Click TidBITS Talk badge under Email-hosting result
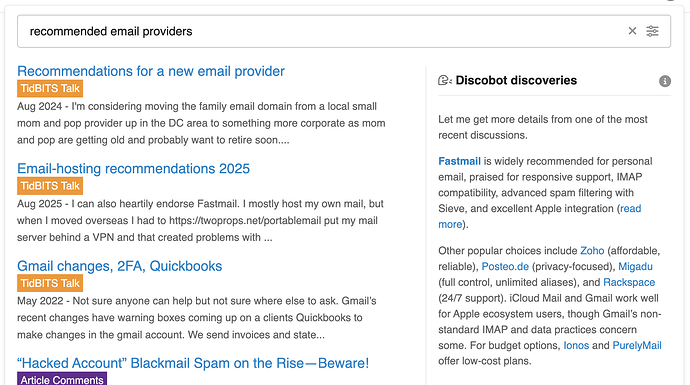Image resolution: width=690 pixels, height=385 pixels. click(x=50, y=186)
